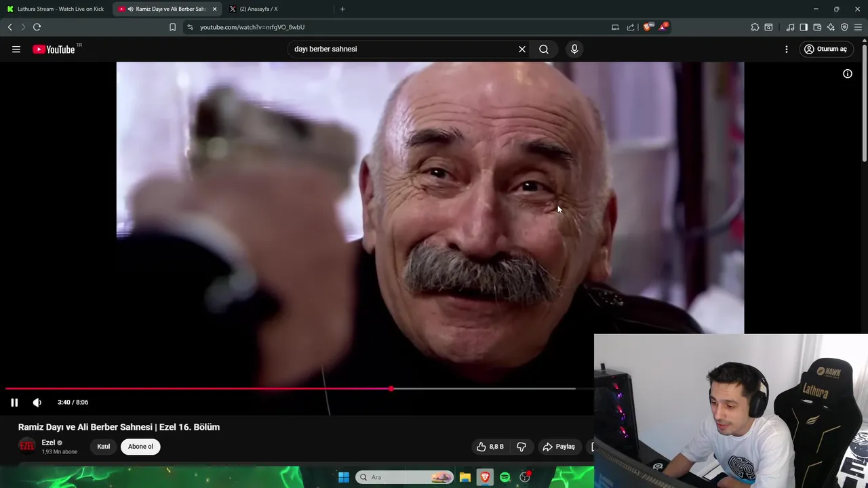This screenshot has width=868, height=488.
Task: Run search with magnifier button
Action: [x=544, y=49]
